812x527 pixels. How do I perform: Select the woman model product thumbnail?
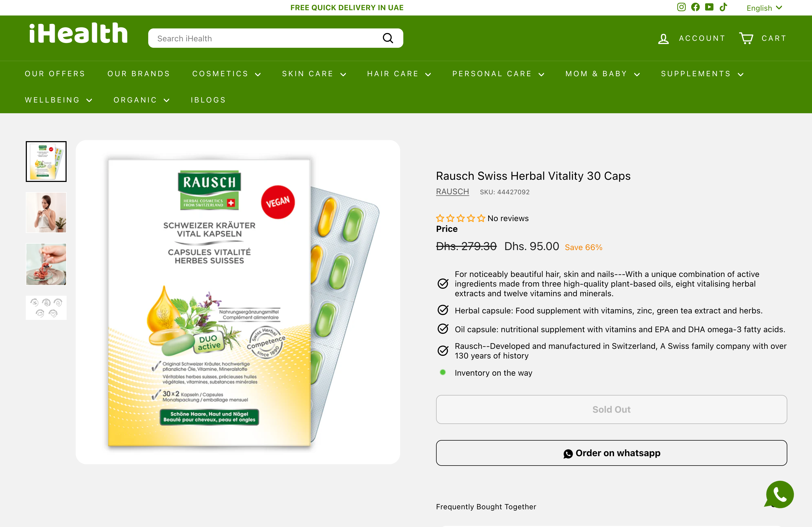tap(46, 212)
